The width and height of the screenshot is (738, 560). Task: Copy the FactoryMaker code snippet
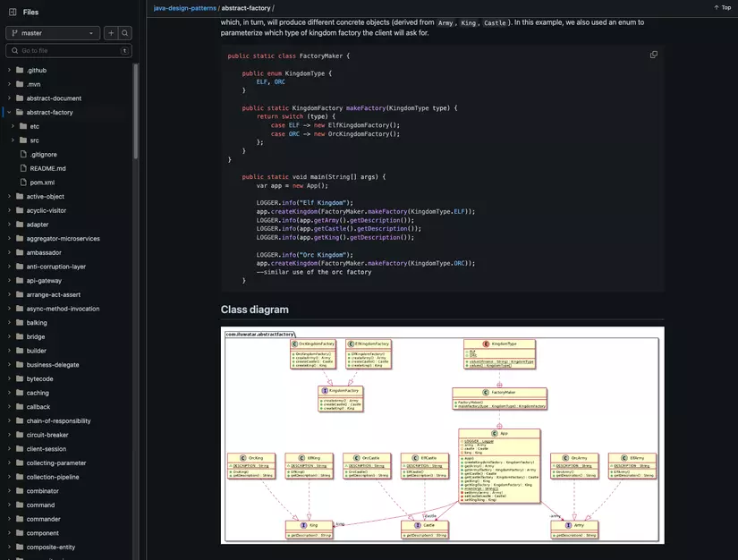(x=651, y=52)
